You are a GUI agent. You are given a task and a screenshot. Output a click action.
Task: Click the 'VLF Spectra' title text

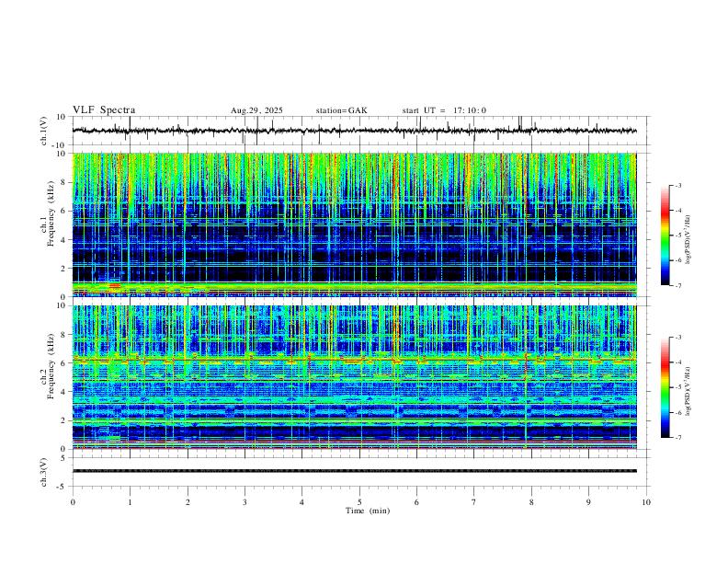tap(104, 110)
